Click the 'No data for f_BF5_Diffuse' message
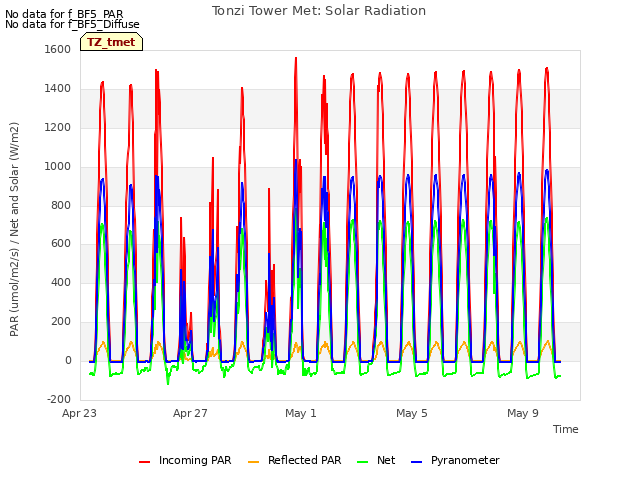The image size is (640, 480). (x=72, y=24)
